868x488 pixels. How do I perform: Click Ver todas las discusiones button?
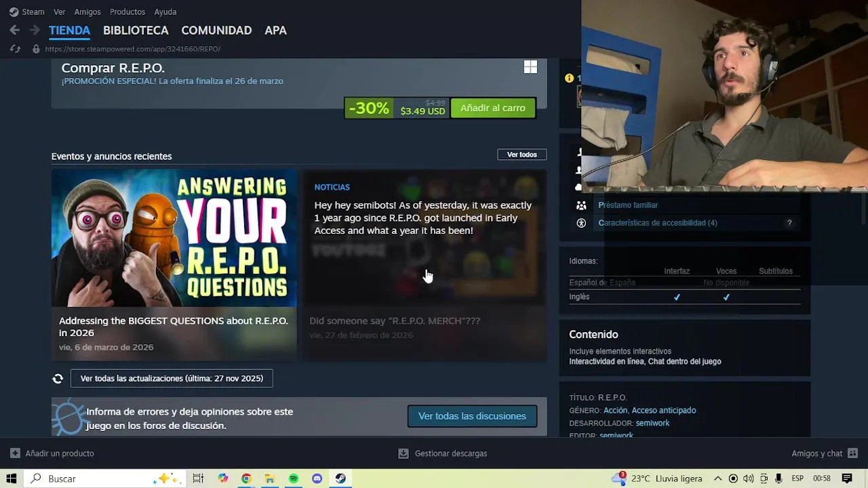(x=472, y=416)
